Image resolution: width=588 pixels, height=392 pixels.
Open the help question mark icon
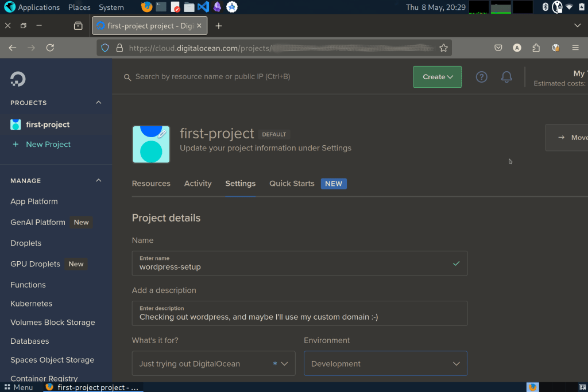482,77
